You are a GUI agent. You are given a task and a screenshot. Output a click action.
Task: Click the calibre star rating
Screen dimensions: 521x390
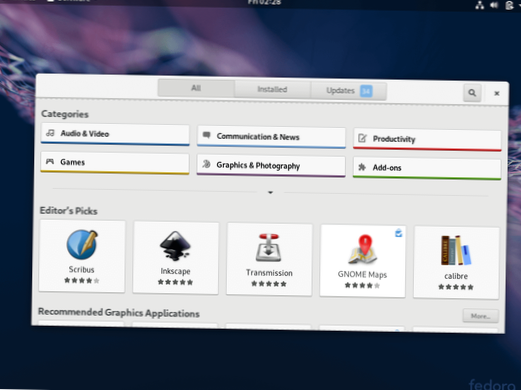[x=456, y=287]
